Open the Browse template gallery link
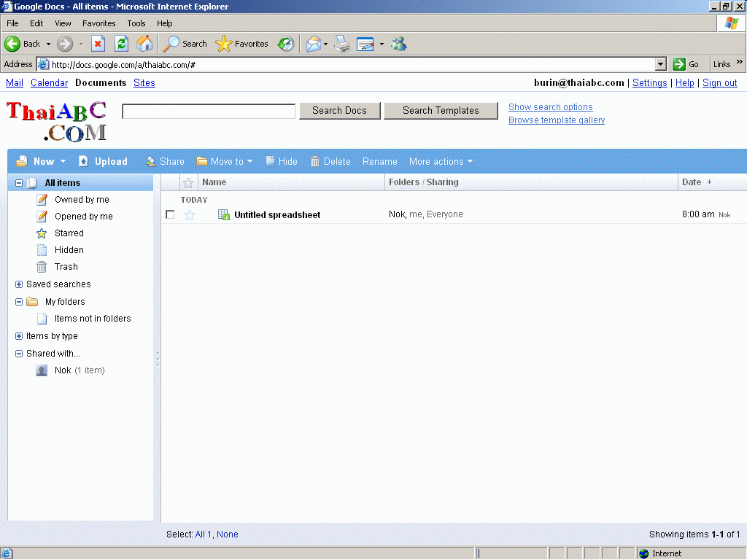This screenshot has width=747, height=560. pyautogui.click(x=557, y=120)
